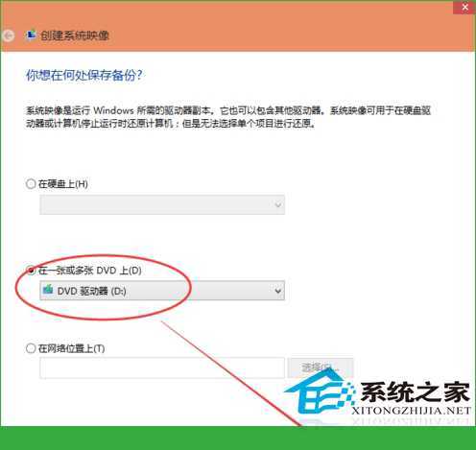Focus the network location text field
The height and width of the screenshot is (450, 476).
click(162, 368)
